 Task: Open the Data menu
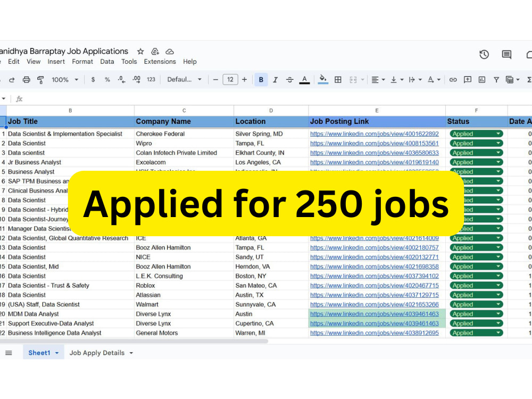point(107,61)
